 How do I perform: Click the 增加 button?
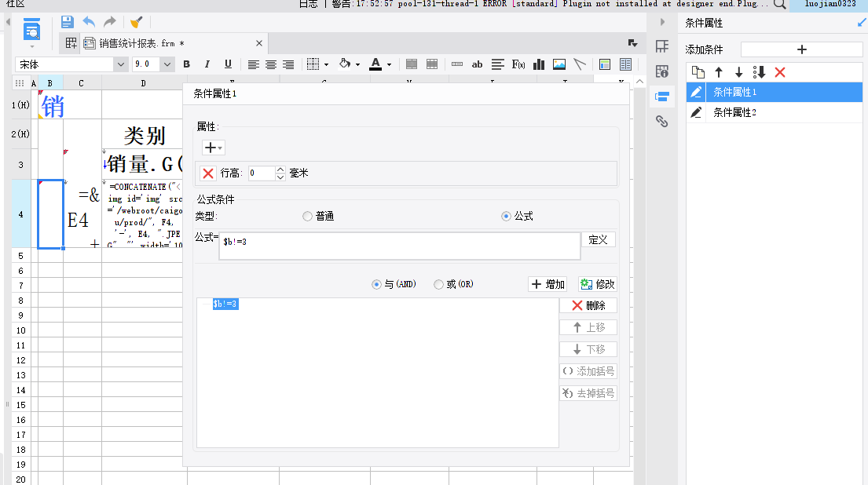coord(548,284)
